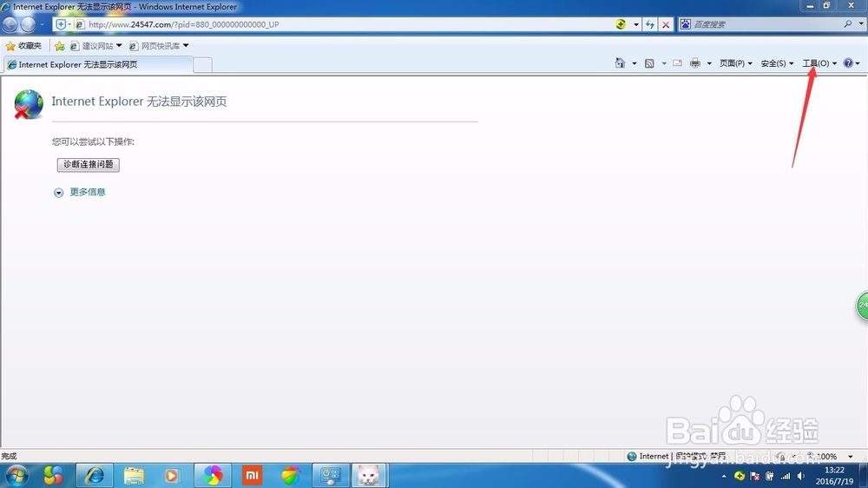Open a new blank tab
This screenshot has height=488, width=868.
202,65
